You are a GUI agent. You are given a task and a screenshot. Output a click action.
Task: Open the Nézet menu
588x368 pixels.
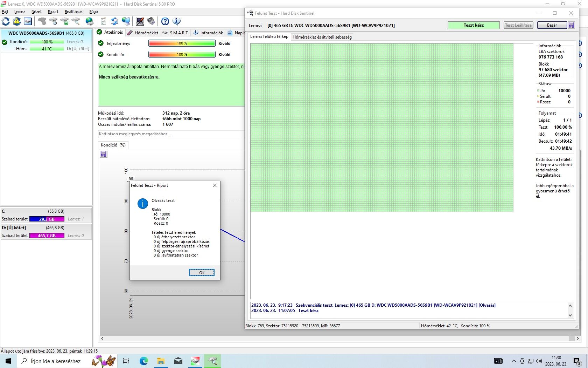coord(36,12)
